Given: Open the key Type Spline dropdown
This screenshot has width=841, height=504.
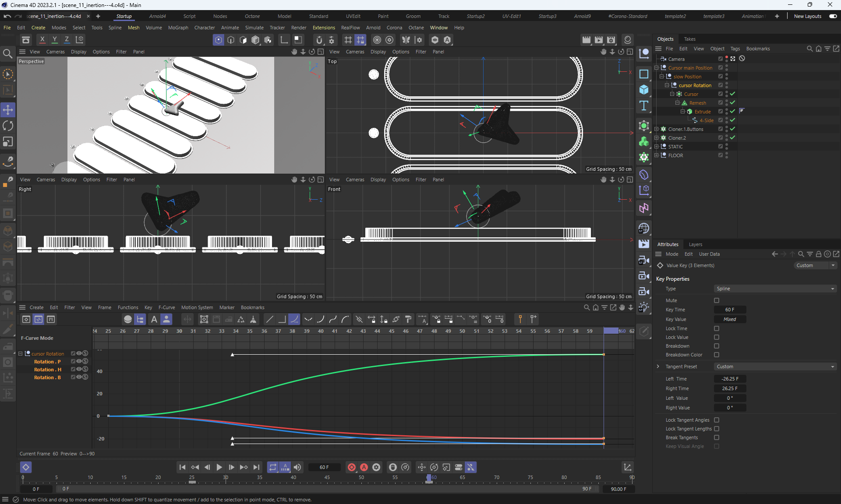Looking at the screenshot, I should click(x=774, y=289).
